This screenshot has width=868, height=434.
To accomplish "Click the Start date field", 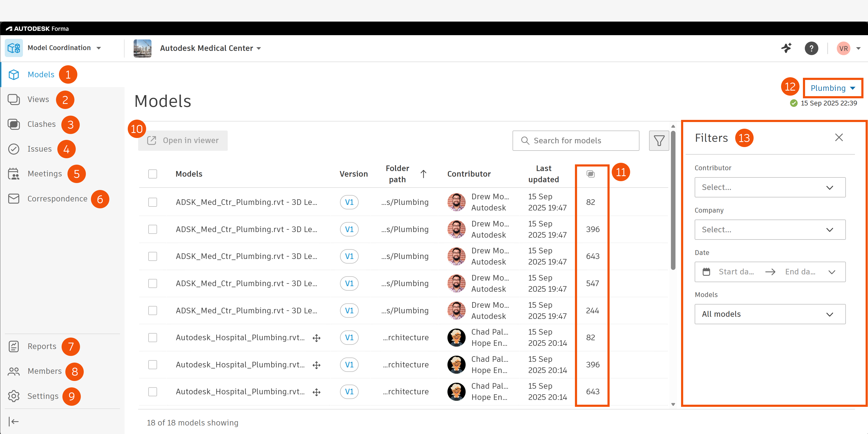I will click(736, 272).
